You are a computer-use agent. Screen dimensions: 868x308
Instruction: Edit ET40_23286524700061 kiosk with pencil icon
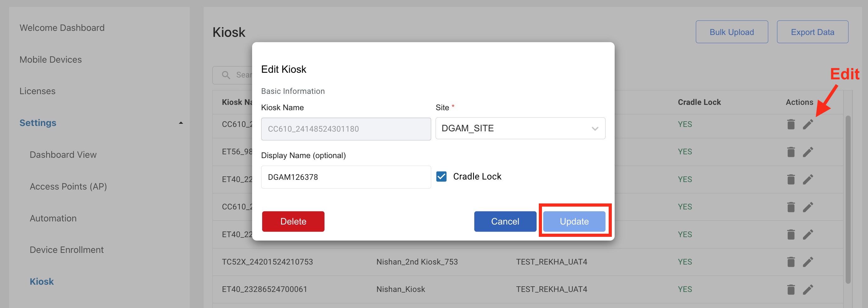click(x=808, y=289)
